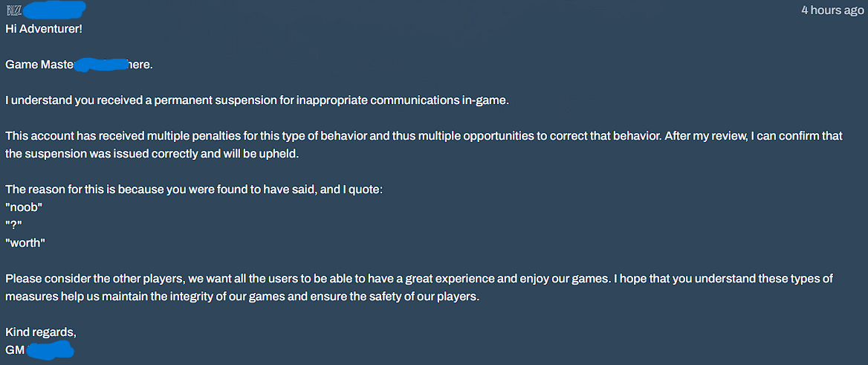Viewport: 868px width, 365px height.
Task: Click the sentence about permanent suspension received
Action: pos(257,100)
